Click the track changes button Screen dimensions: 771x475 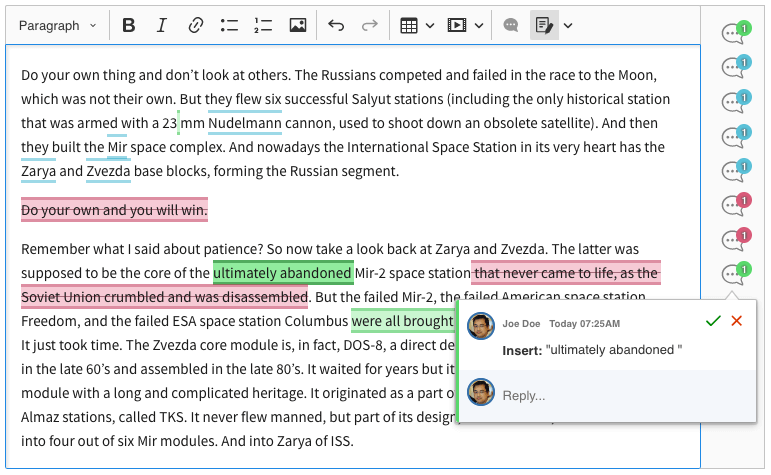point(544,25)
